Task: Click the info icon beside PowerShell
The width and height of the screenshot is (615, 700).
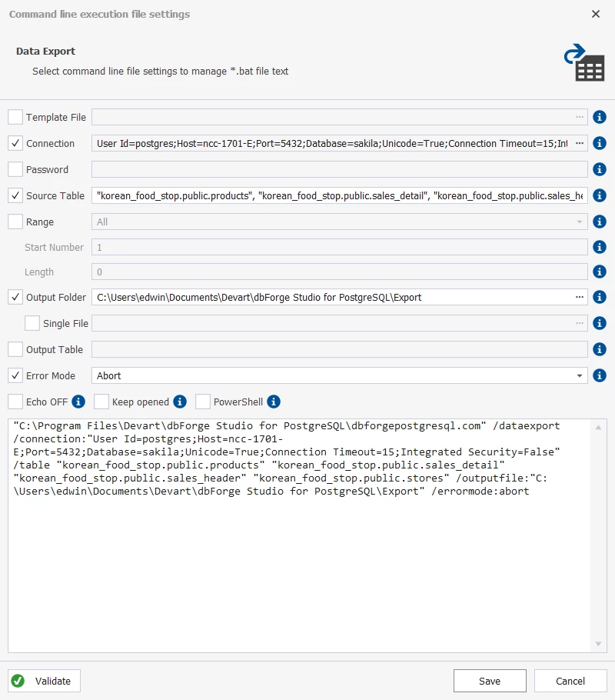Action: (274, 402)
